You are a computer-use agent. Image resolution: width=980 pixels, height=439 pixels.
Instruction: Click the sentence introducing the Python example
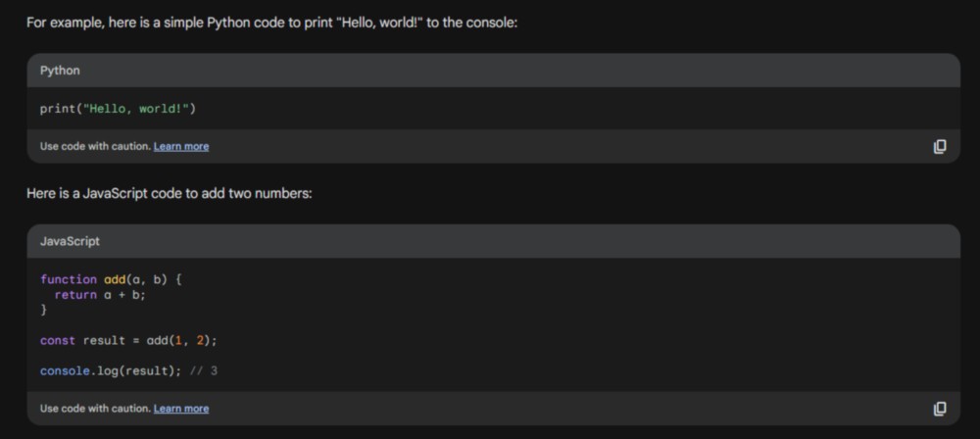pos(271,24)
